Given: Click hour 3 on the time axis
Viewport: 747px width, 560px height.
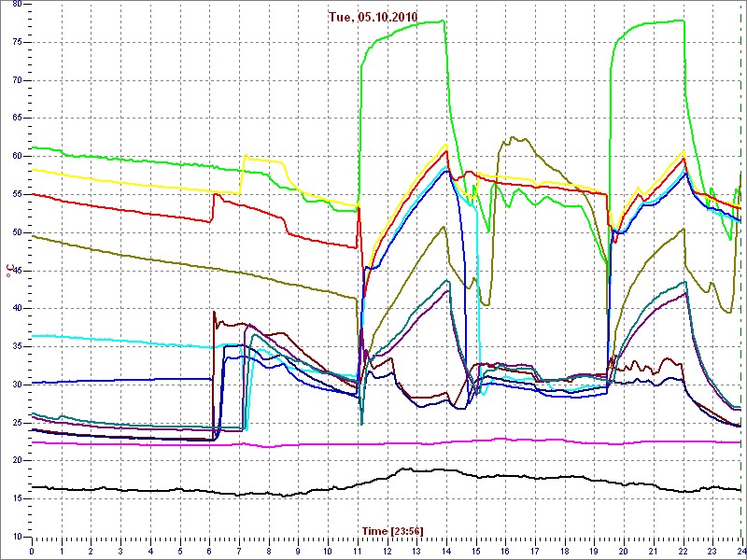Looking at the screenshot, I should [x=120, y=551].
